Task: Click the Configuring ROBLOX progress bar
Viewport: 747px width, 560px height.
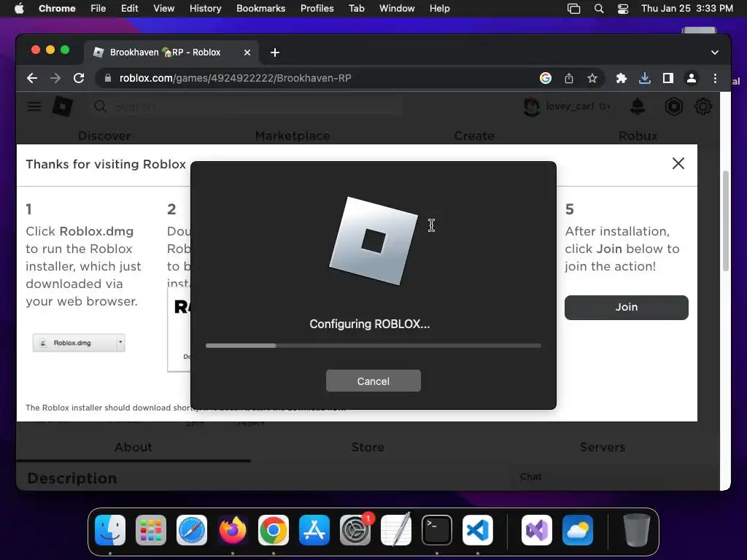Action: (373, 346)
